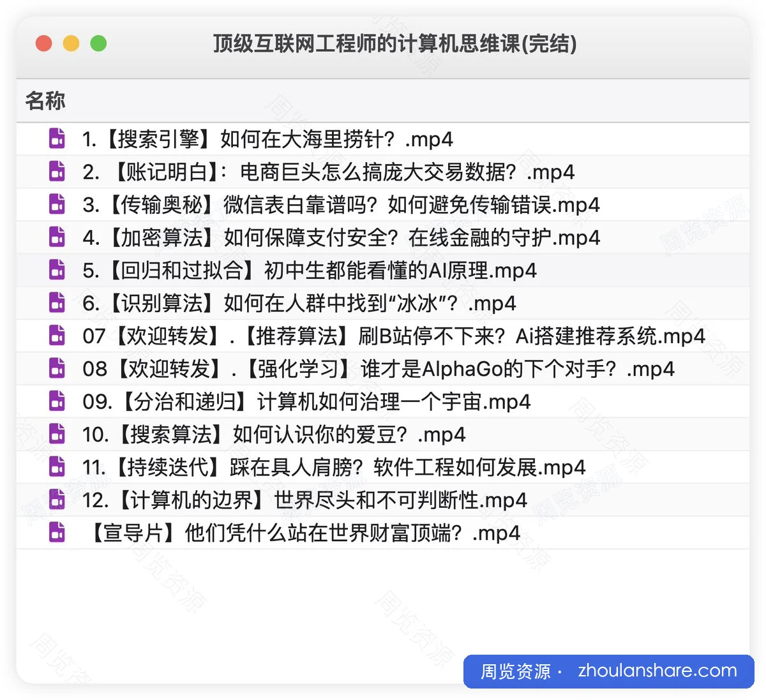This screenshot has height=700, width=766.
Task: Click video file icon for 2.【账记明白】
Action: pyautogui.click(x=57, y=171)
